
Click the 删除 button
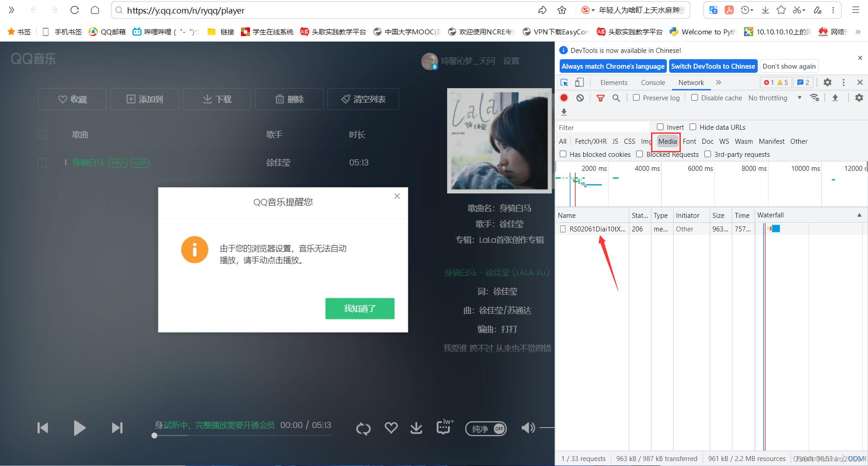[x=289, y=99]
